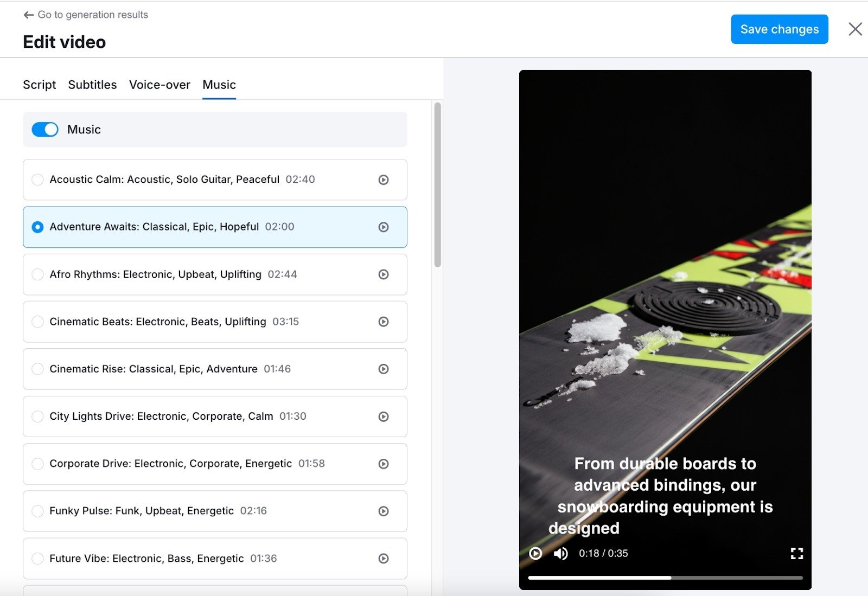Choose the Funky Pulse music track

pyautogui.click(x=37, y=511)
